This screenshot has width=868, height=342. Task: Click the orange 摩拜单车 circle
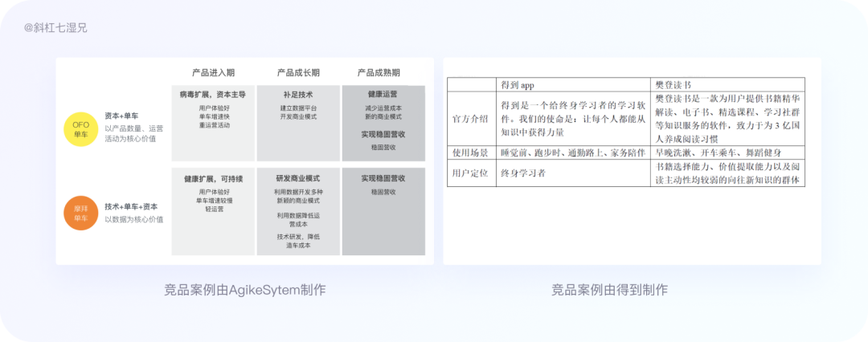81,213
